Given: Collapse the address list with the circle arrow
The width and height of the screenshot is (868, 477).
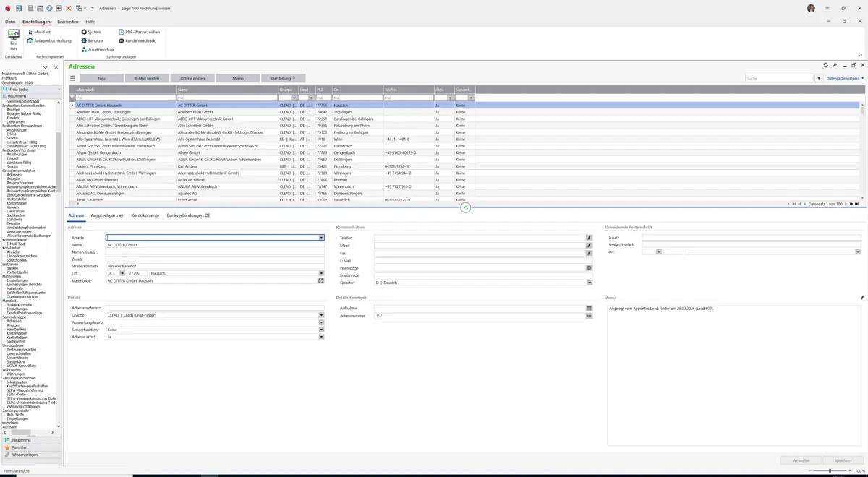Looking at the screenshot, I should click(x=465, y=207).
